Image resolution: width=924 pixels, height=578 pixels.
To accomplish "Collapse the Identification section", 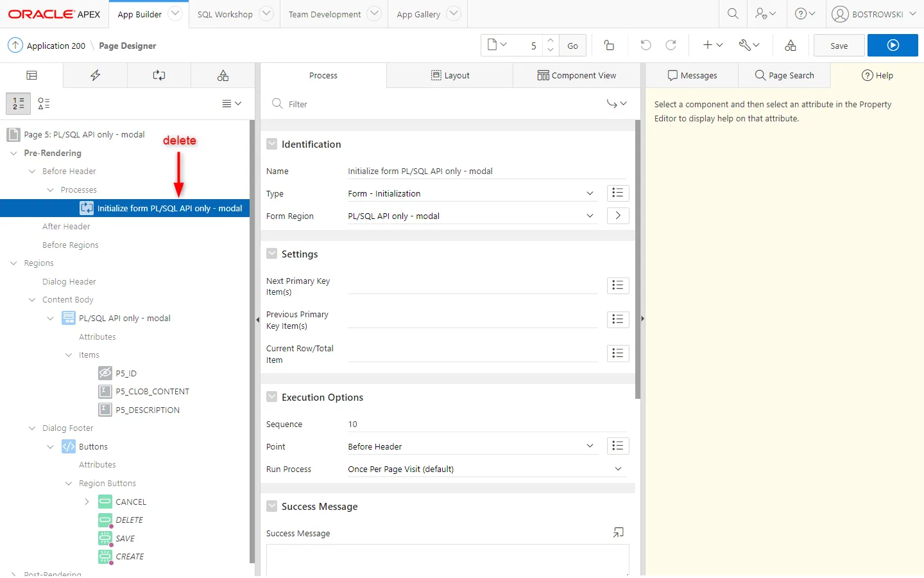I will (272, 144).
